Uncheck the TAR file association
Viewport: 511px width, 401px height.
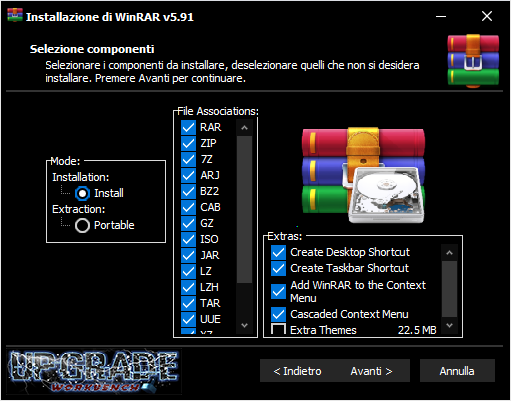tap(188, 303)
